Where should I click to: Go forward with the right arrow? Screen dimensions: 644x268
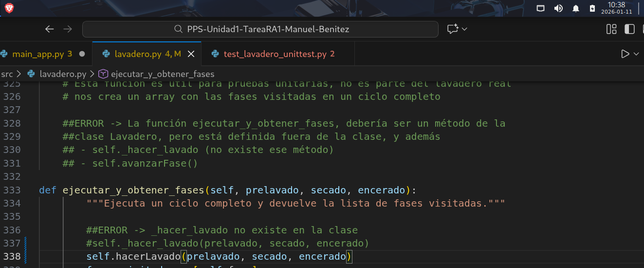(x=68, y=29)
